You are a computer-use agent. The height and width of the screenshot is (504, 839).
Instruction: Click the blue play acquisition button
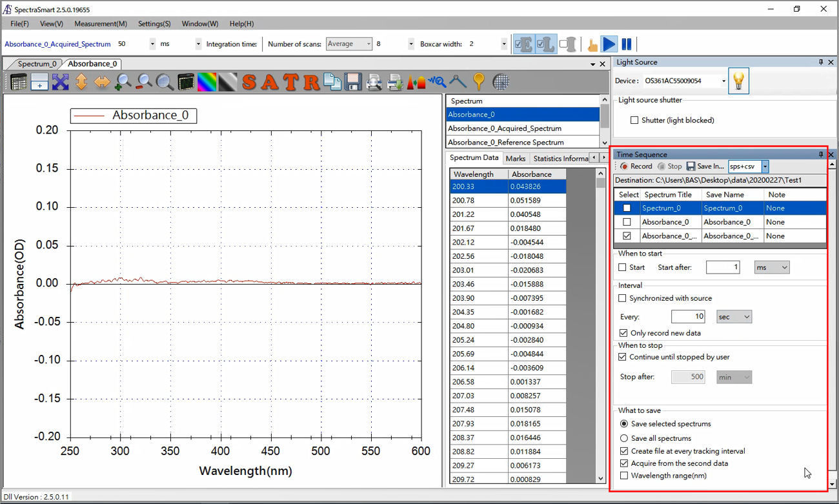coord(609,44)
